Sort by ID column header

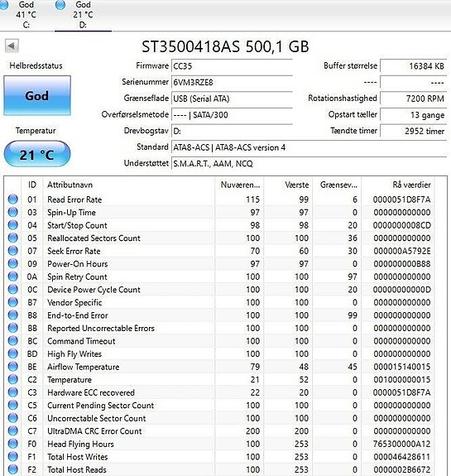coord(32,185)
